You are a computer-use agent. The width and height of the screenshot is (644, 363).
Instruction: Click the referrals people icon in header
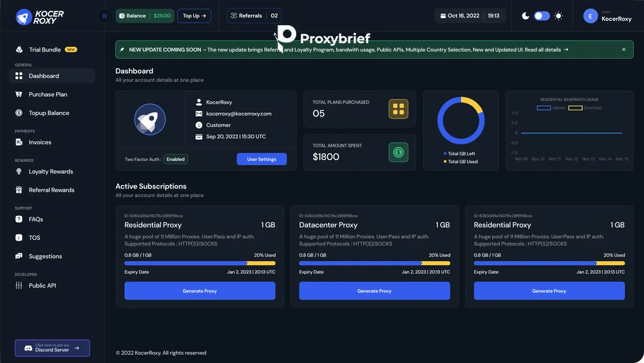tap(234, 15)
